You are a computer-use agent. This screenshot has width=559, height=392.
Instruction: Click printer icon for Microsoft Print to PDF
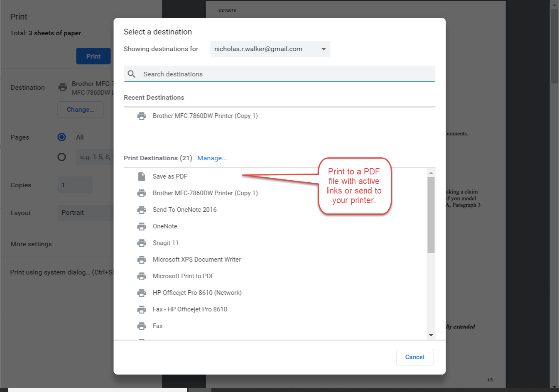(142, 276)
